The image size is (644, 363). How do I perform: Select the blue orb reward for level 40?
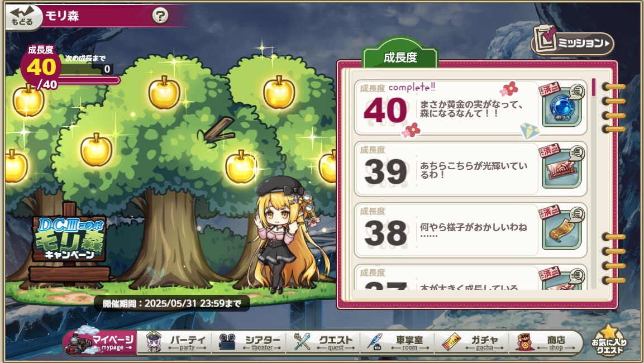click(561, 108)
